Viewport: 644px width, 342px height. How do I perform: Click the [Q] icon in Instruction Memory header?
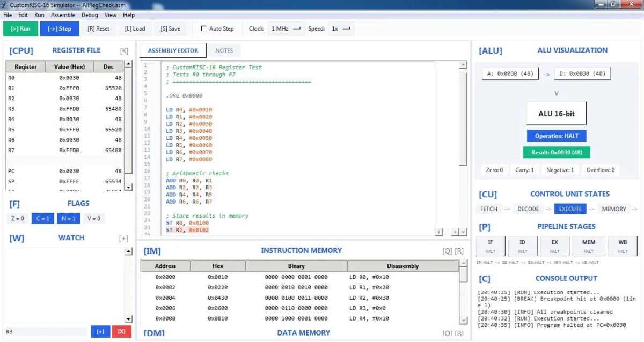tap(447, 251)
